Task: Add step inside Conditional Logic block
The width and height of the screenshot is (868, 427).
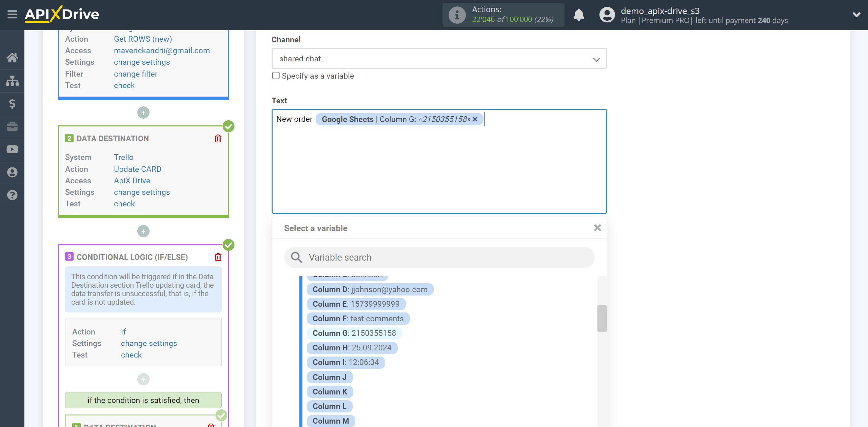Action: tap(143, 379)
